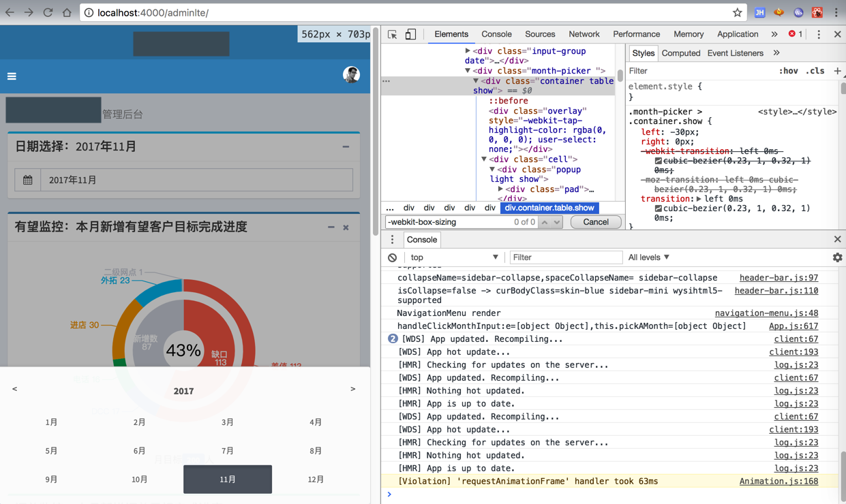This screenshot has height=504, width=846.
Task: Open the Memory tab
Action: click(x=689, y=34)
